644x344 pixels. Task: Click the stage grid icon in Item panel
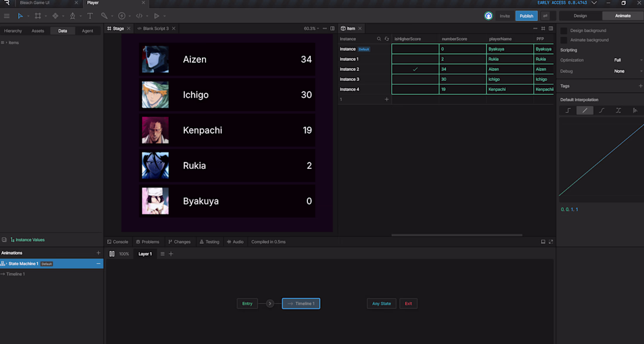[543, 29]
